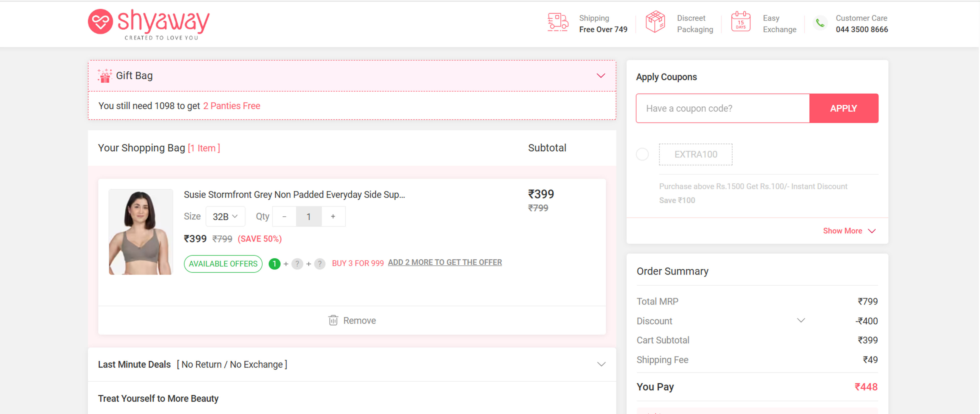Click Treat Yourself to More Beauty heading

coord(158,398)
